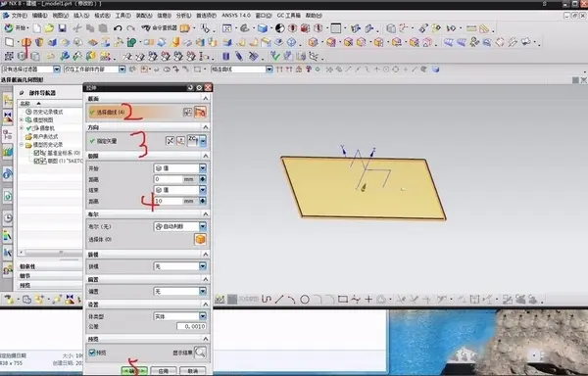The width and height of the screenshot is (588, 376).
Task: Open the ANSYS 14.0 menu
Action: click(x=236, y=16)
